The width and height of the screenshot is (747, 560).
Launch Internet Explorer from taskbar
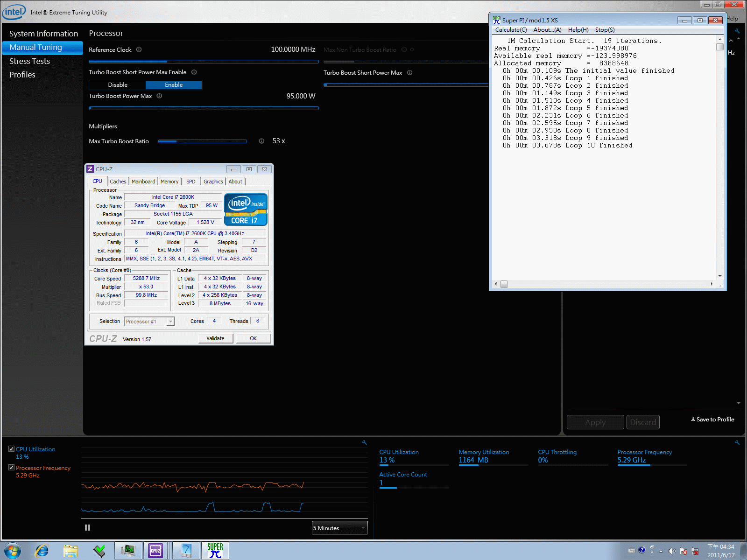tap(42, 551)
